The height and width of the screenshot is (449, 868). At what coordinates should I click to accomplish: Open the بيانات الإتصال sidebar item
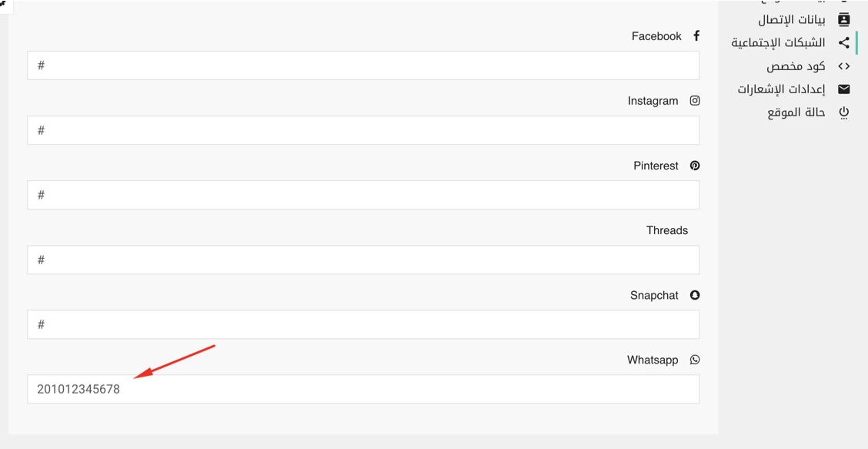point(792,20)
